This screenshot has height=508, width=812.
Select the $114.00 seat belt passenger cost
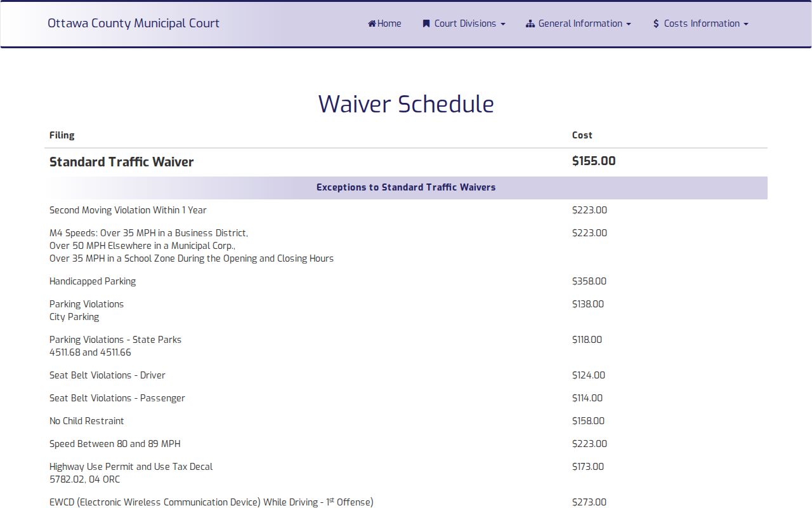587,398
